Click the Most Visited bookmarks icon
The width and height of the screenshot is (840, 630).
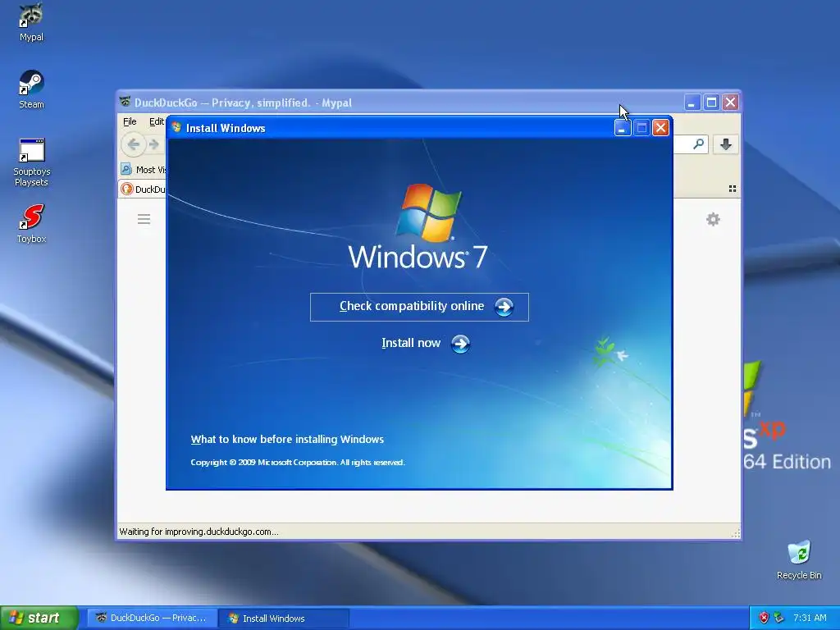126,169
